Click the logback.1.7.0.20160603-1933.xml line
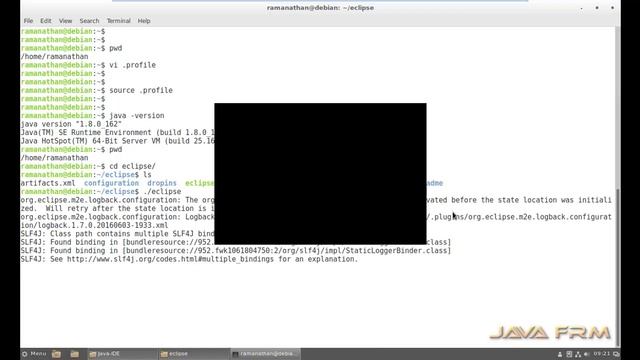The height and width of the screenshot is (360, 640). click(94, 225)
